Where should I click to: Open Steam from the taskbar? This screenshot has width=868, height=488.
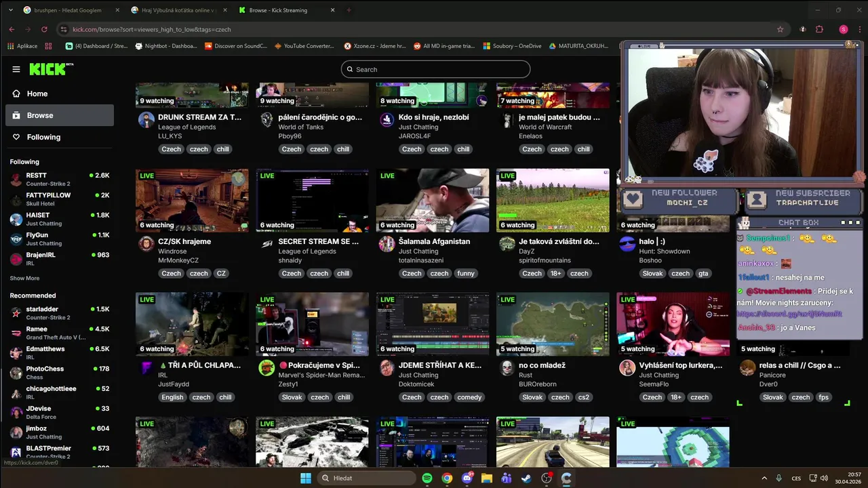point(526,478)
